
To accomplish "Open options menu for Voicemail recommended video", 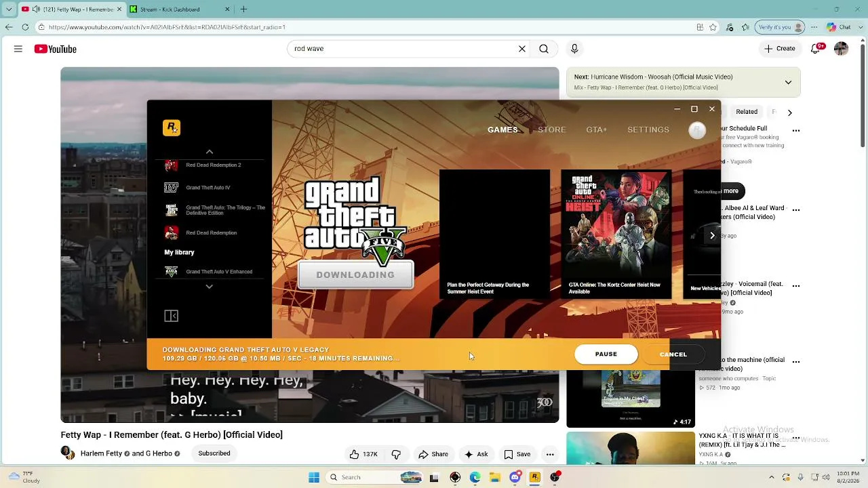I will [x=796, y=285].
